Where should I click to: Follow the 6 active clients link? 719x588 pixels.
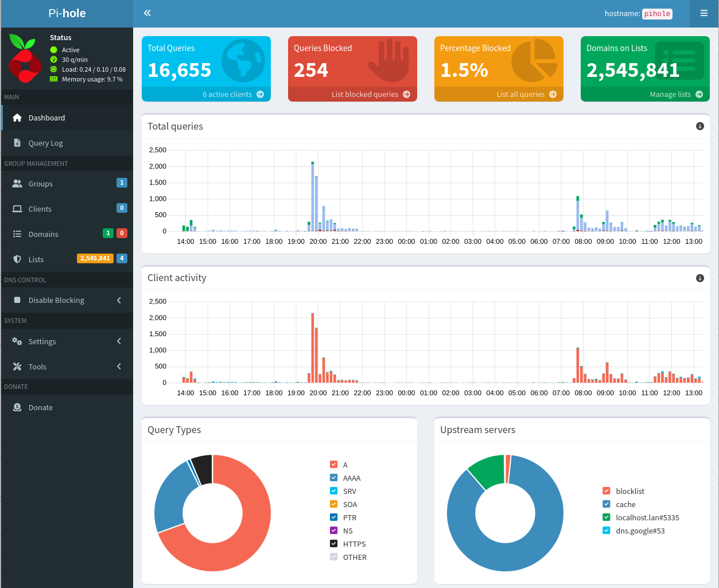click(x=207, y=94)
